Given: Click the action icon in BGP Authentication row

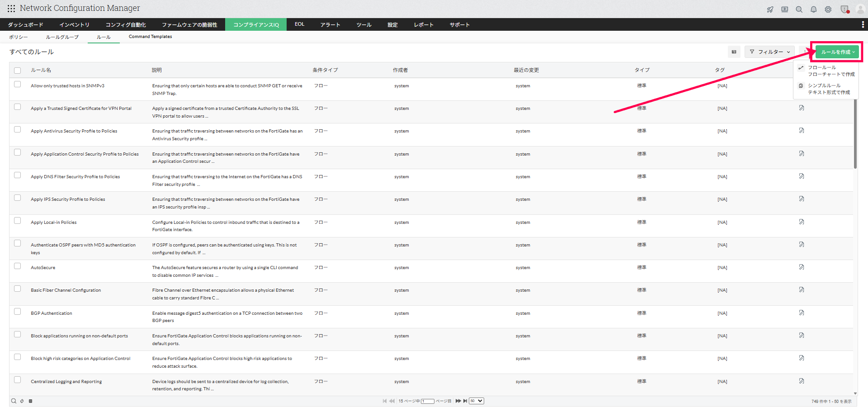Looking at the screenshot, I should coord(802,313).
